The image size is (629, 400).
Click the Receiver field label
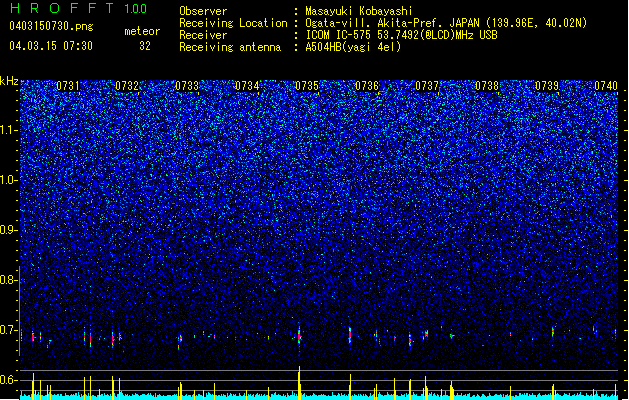pyautogui.click(x=203, y=35)
